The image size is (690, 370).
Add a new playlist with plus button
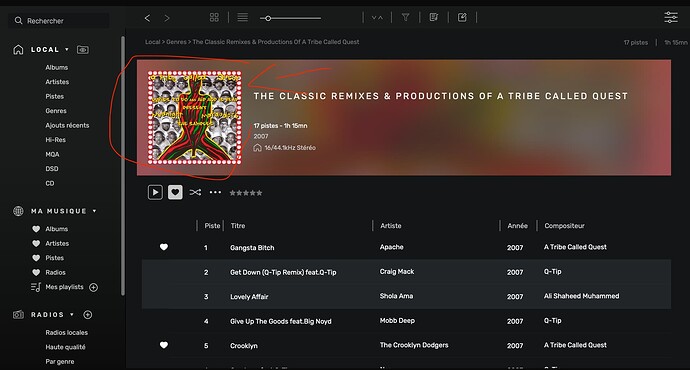click(x=94, y=287)
